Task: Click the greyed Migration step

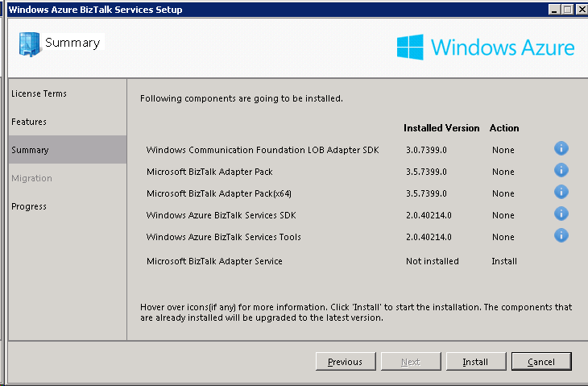Action: (32, 178)
